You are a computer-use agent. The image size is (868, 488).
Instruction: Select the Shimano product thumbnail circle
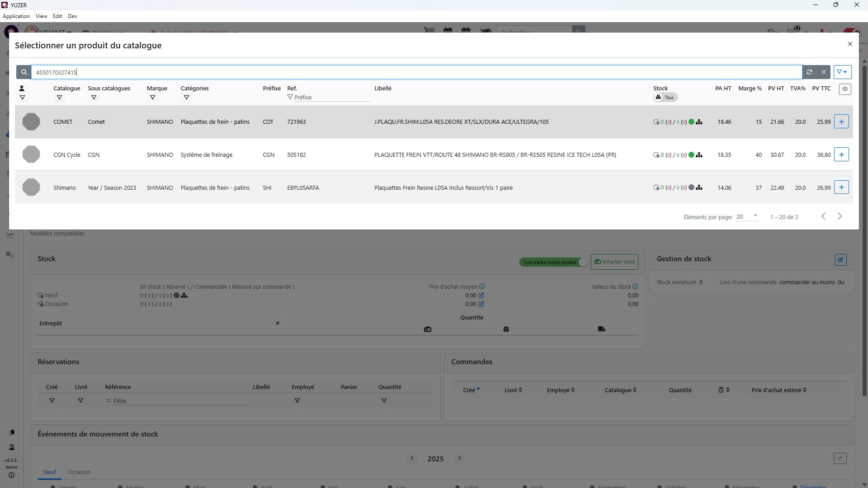tap(31, 188)
